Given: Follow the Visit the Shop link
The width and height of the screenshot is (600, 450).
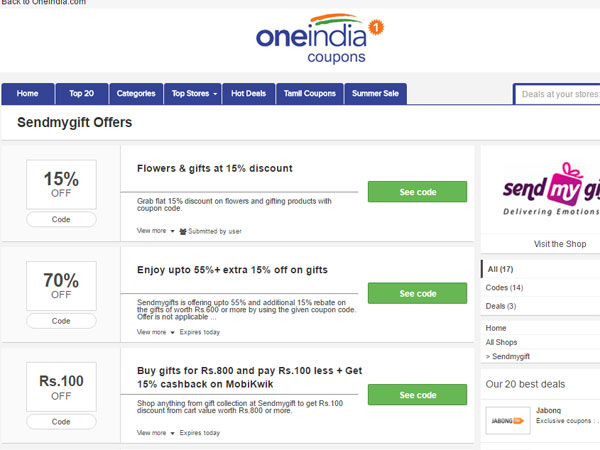Looking at the screenshot, I should tap(561, 244).
